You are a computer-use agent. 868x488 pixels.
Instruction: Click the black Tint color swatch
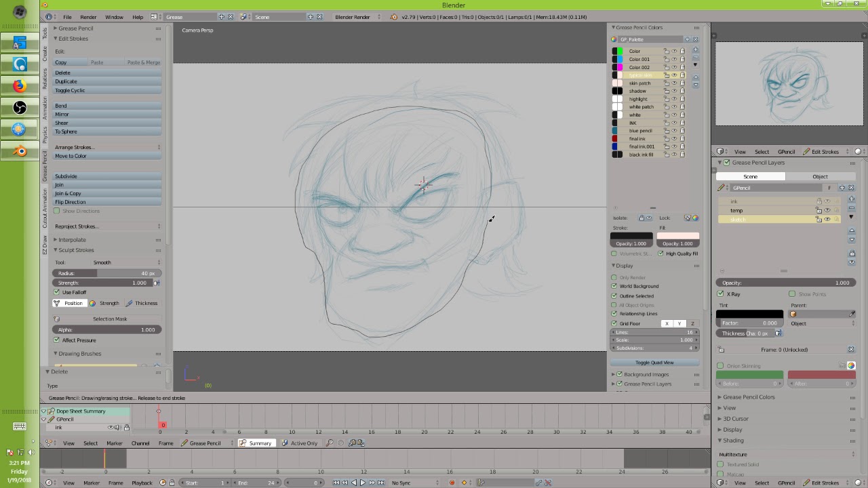tap(750, 314)
